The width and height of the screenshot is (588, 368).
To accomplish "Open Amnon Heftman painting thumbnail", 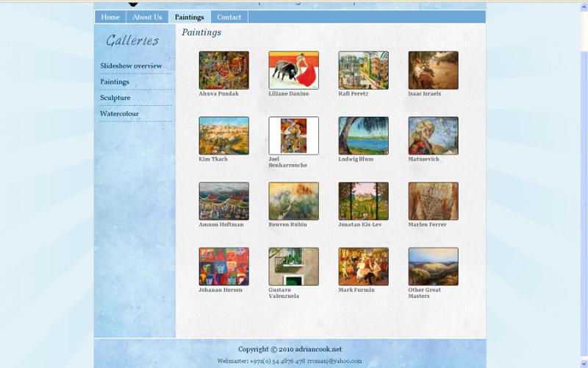I will [x=224, y=201].
